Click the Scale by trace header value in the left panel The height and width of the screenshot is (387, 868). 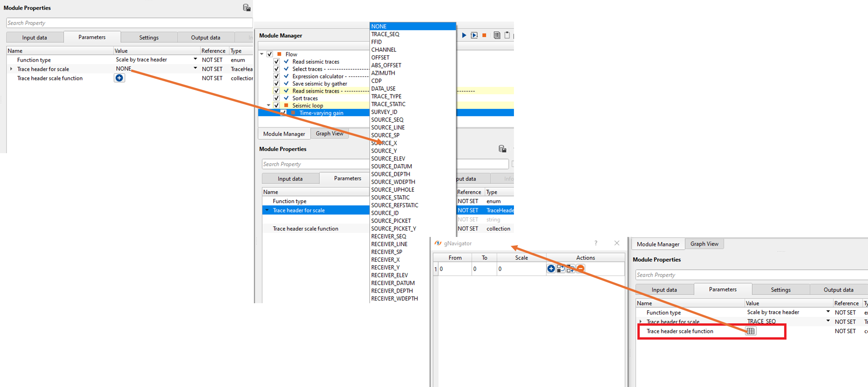(x=141, y=60)
